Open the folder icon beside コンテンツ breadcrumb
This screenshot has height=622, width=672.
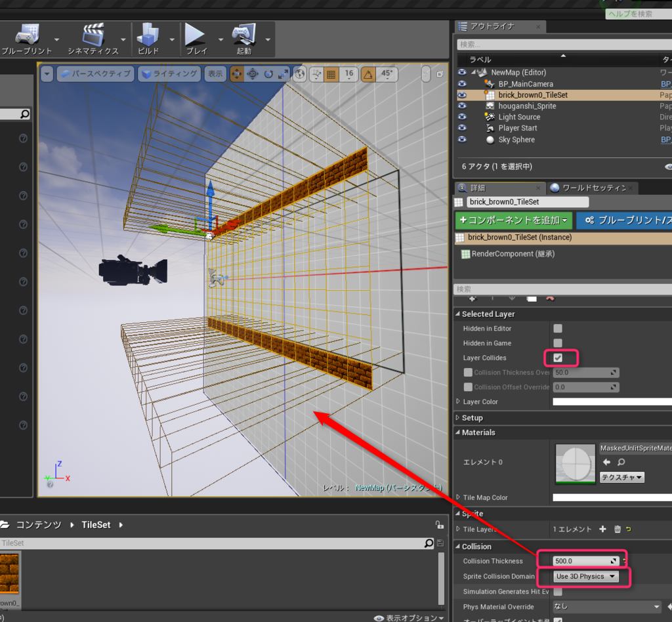click(5, 525)
